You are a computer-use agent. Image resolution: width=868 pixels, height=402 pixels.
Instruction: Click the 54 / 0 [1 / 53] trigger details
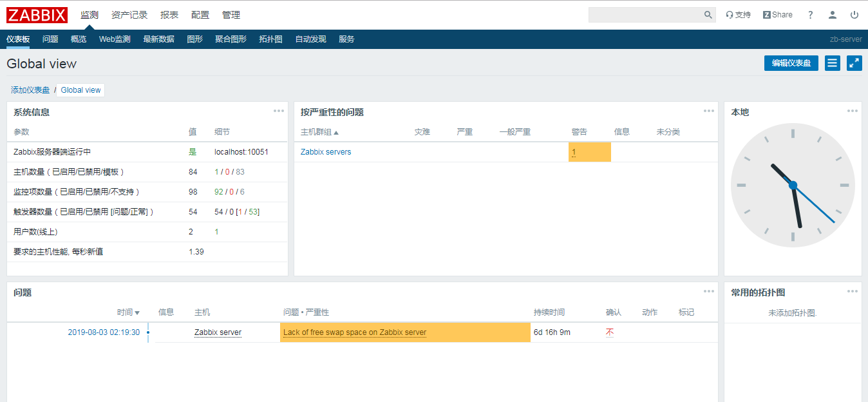click(x=237, y=212)
